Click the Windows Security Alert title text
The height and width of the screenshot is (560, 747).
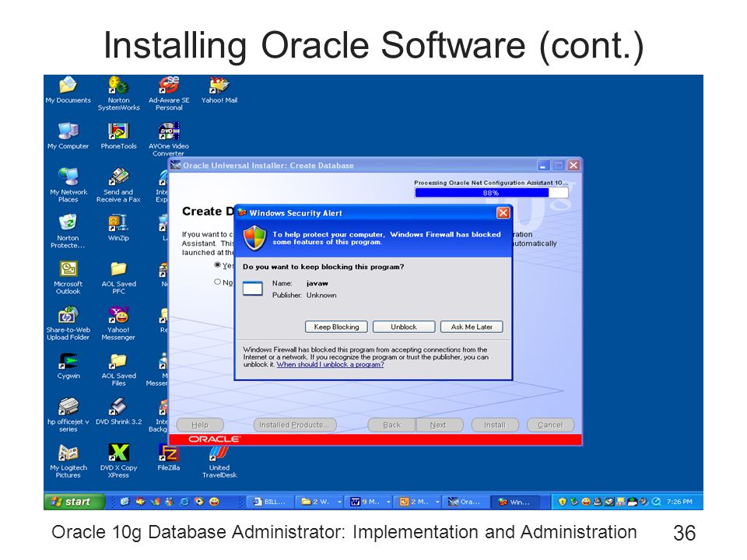pos(296,213)
